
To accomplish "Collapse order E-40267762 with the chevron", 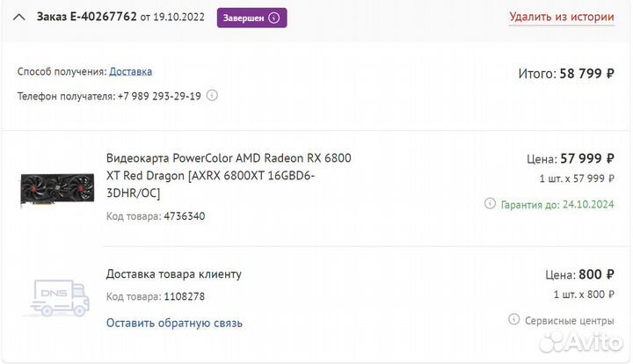I will (x=19, y=18).
